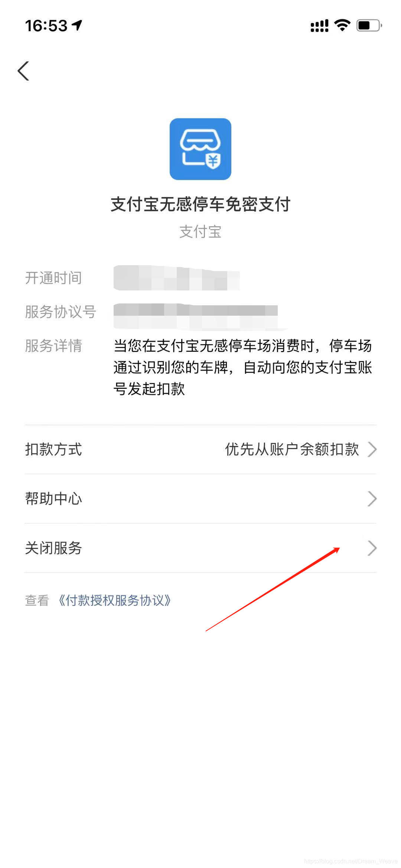The image size is (401, 868).
Task: Tap the 支付宝无感停车免密支付 title
Action: click(x=200, y=204)
